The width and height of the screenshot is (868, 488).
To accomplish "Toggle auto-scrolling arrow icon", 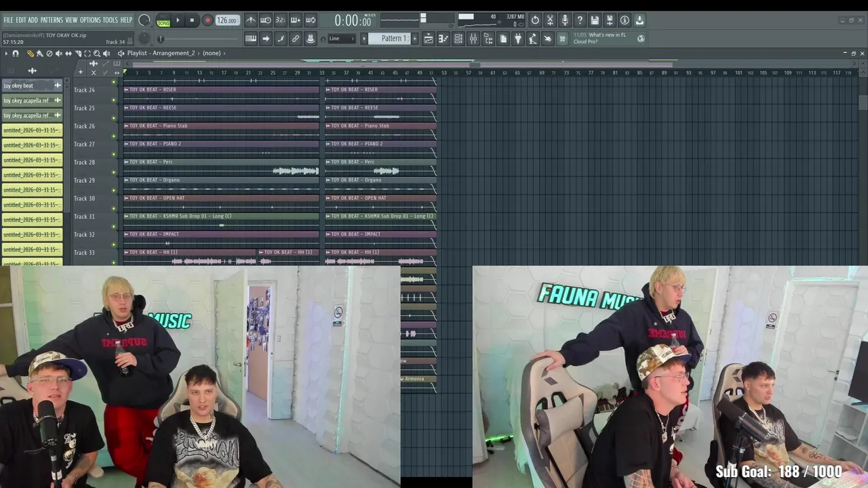I will click(266, 39).
